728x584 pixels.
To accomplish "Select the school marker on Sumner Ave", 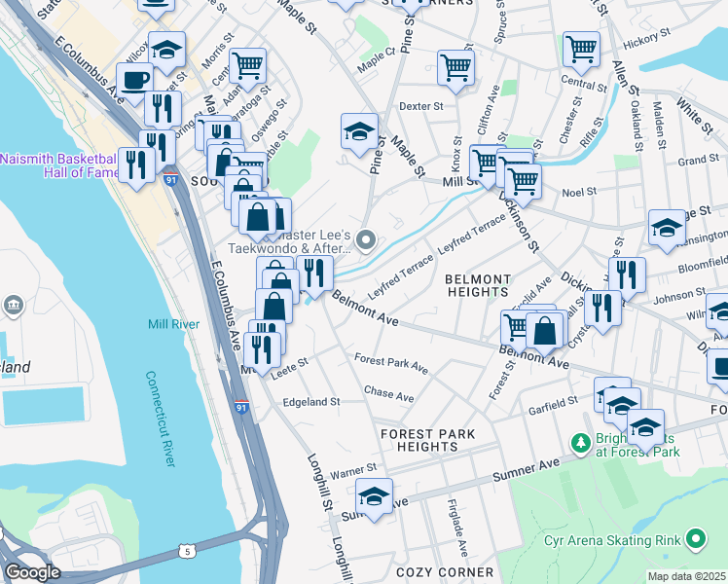I will [374, 497].
